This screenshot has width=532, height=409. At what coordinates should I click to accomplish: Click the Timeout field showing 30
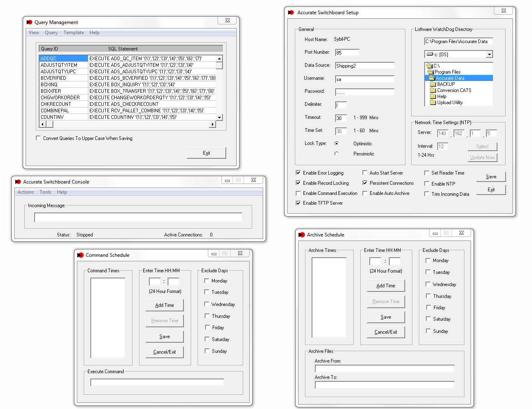point(341,118)
